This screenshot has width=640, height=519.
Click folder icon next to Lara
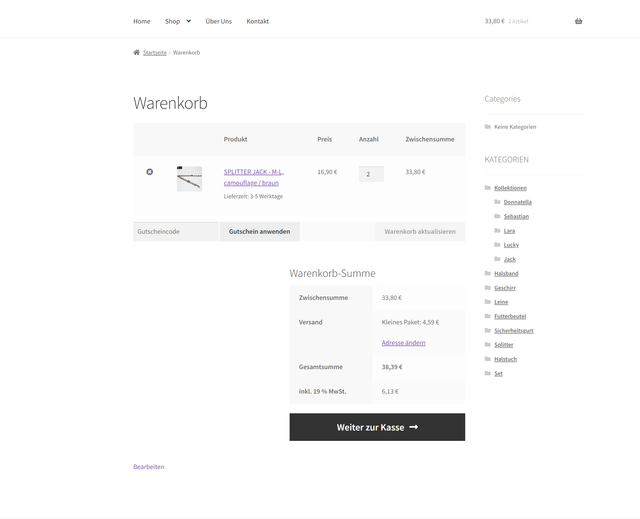[x=497, y=231]
